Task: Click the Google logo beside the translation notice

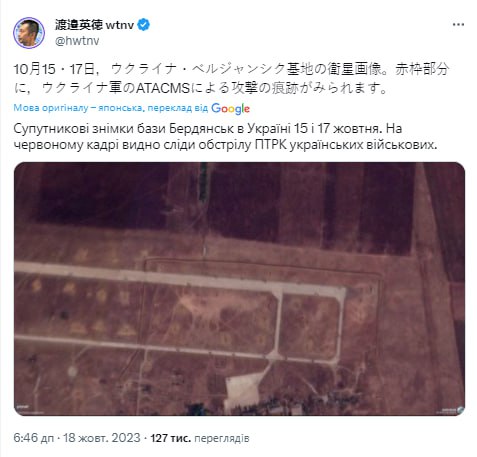Action: 230,108
